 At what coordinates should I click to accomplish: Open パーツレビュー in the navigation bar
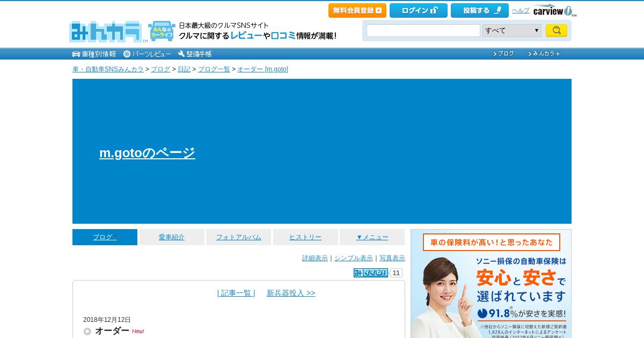point(147,54)
